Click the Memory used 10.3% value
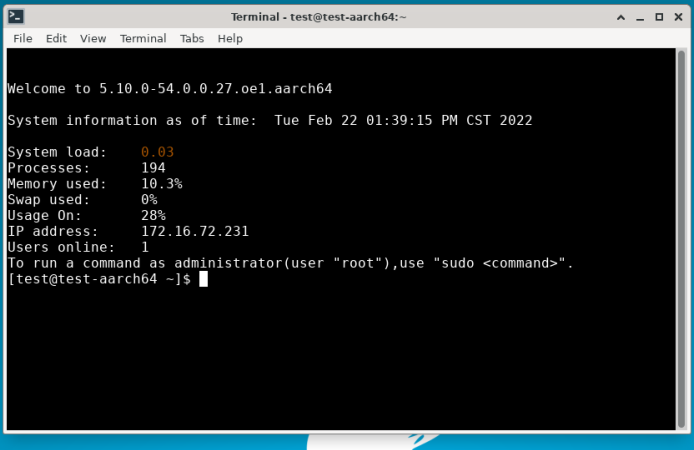The width and height of the screenshot is (694, 450). (161, 184)
